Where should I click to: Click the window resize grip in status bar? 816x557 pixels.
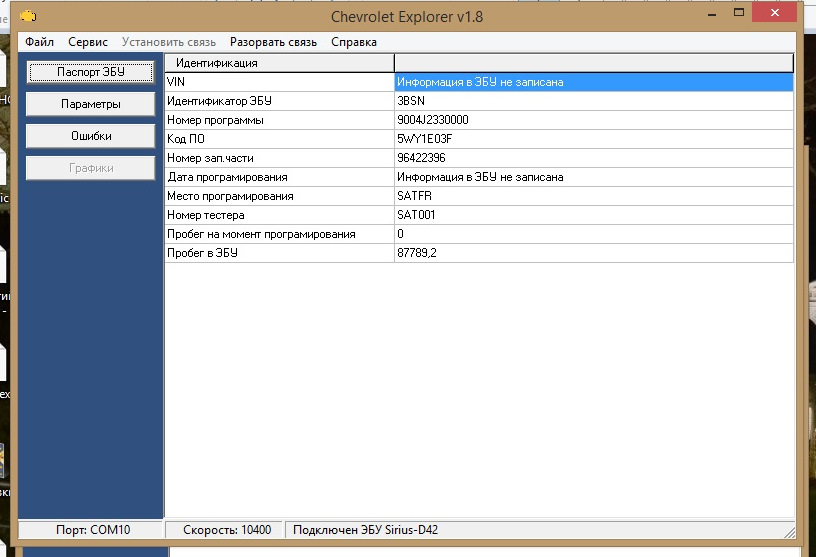tap(789, 532)
